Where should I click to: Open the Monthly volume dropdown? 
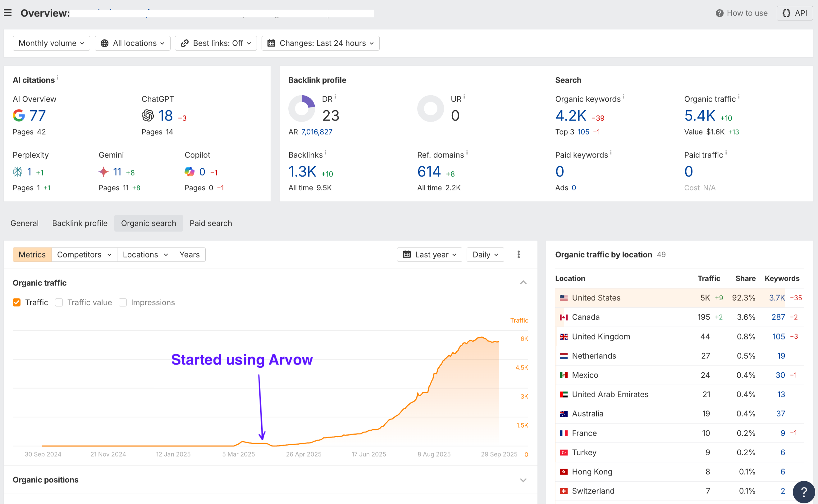pyautogui.click(x=51, y=43)
